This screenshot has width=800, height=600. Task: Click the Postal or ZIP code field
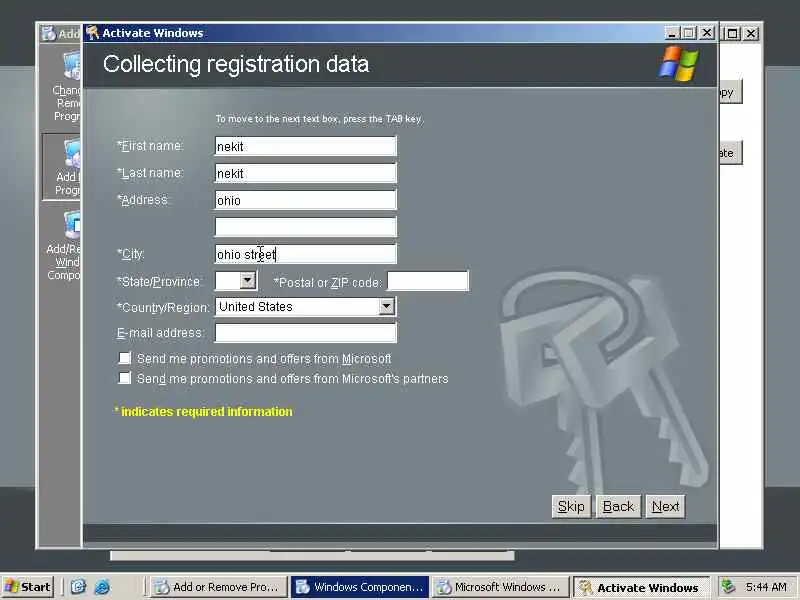[428, 281]
